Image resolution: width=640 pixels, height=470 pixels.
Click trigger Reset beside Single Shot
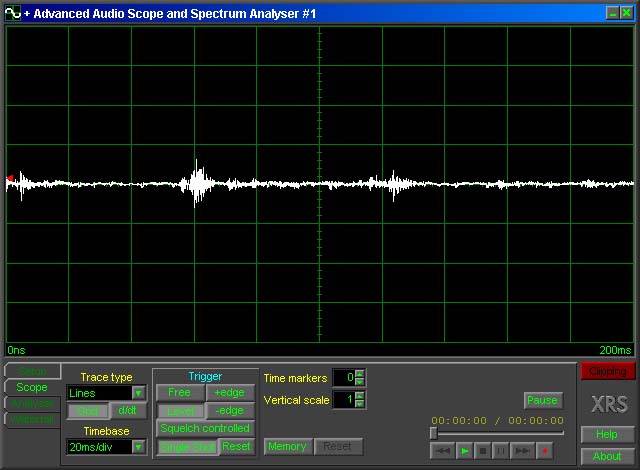(236, 446)
